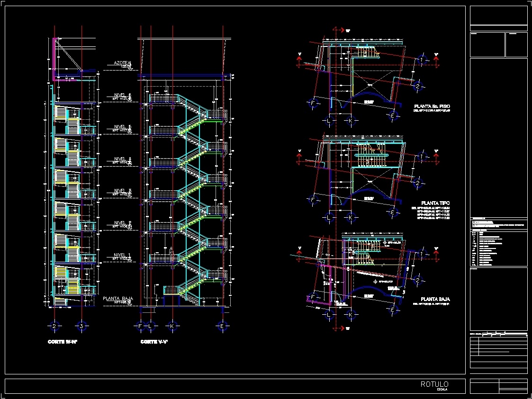Click axis bubble 1 in Planta Tipo
The height and width of the screenshot is (399, 532).
[x=422, y=157]
